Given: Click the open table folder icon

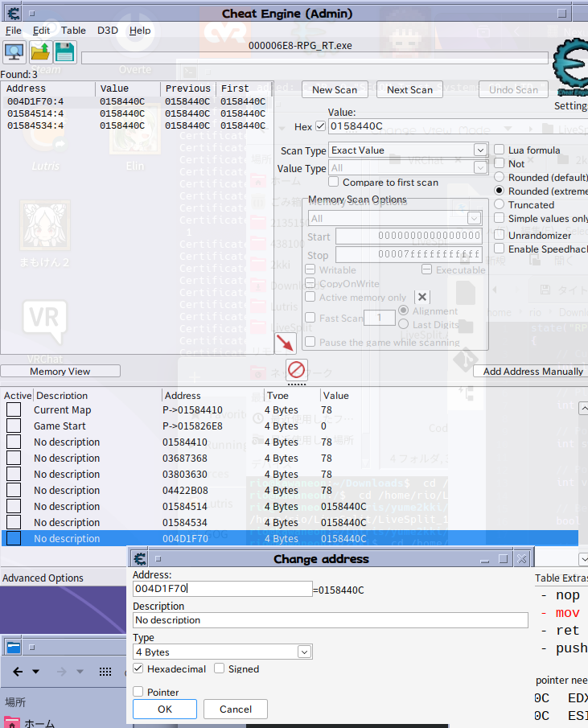Looking at the screenshot, I should (40, 52).
